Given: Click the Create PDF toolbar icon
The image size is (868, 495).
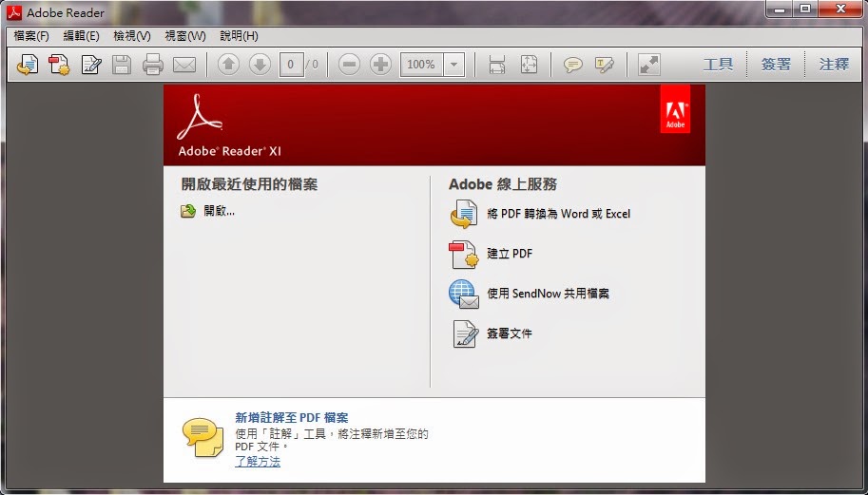Looking at the screenshot, I should pyautogui.click(x=59, y=65).
